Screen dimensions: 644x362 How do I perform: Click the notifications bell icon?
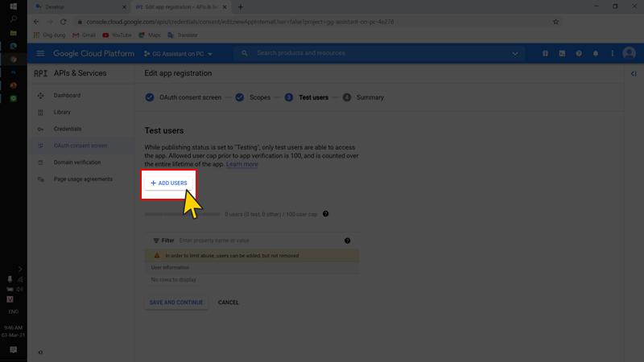coord(596,54)
